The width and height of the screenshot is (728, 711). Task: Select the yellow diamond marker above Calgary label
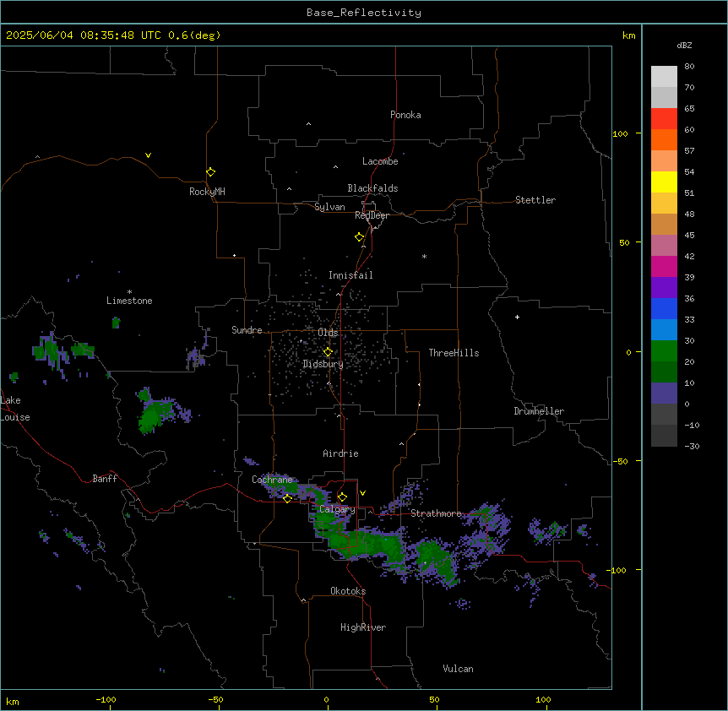(342, 497)
